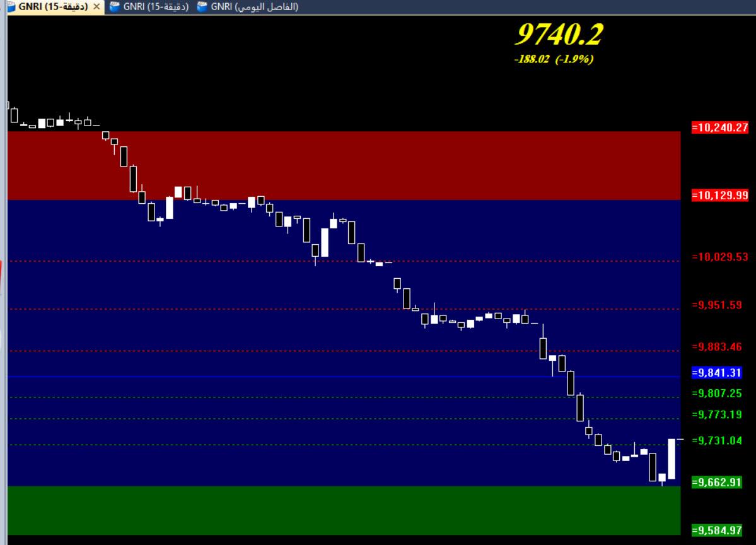
Task: Click the change value -188.02 (-1.9%)
Action: click(554, 59)
